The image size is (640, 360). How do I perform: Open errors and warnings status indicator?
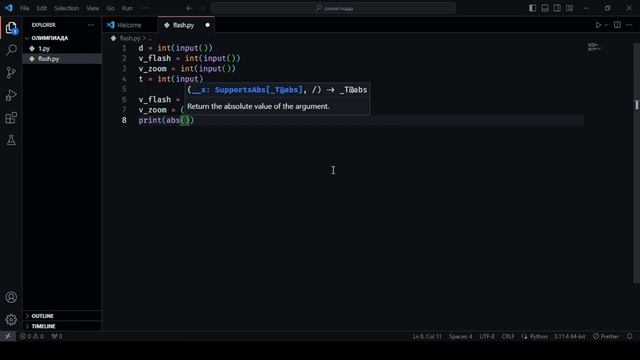point(32,336)
